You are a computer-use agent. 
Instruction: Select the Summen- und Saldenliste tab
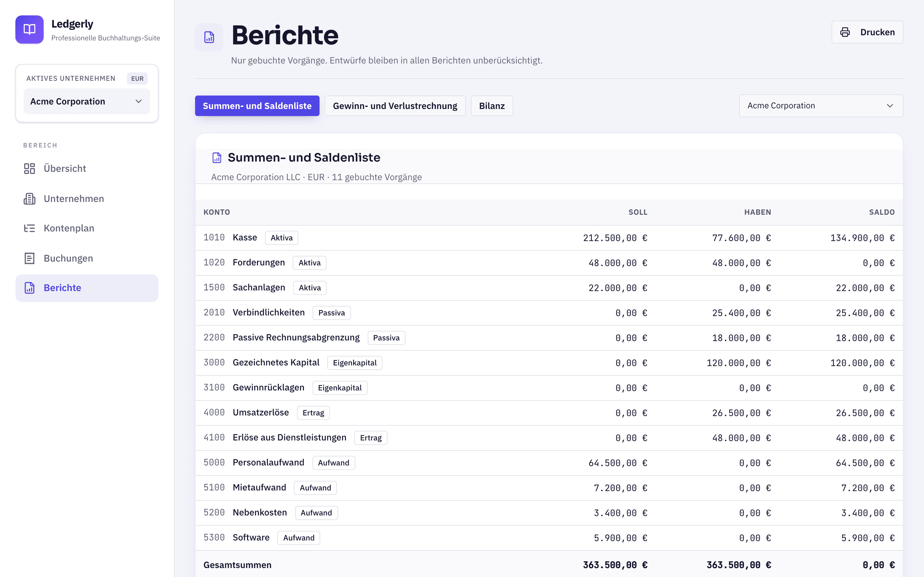(x=257, y=106)
